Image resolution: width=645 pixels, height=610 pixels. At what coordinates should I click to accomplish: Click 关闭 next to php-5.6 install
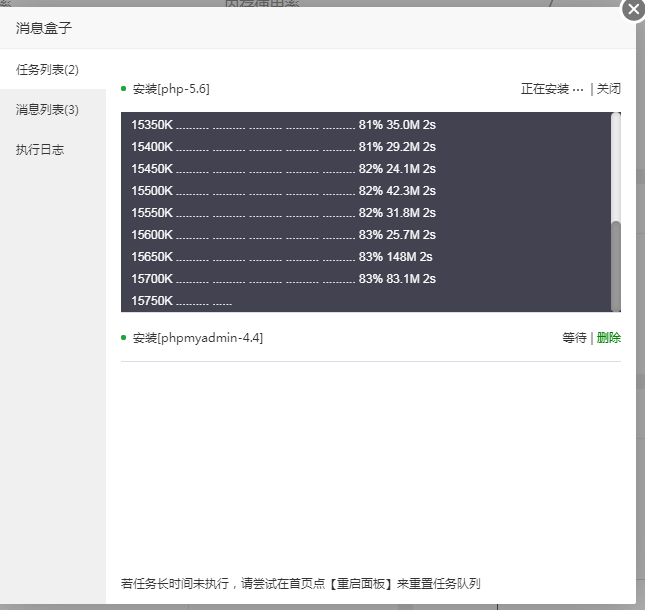(608, 89)
